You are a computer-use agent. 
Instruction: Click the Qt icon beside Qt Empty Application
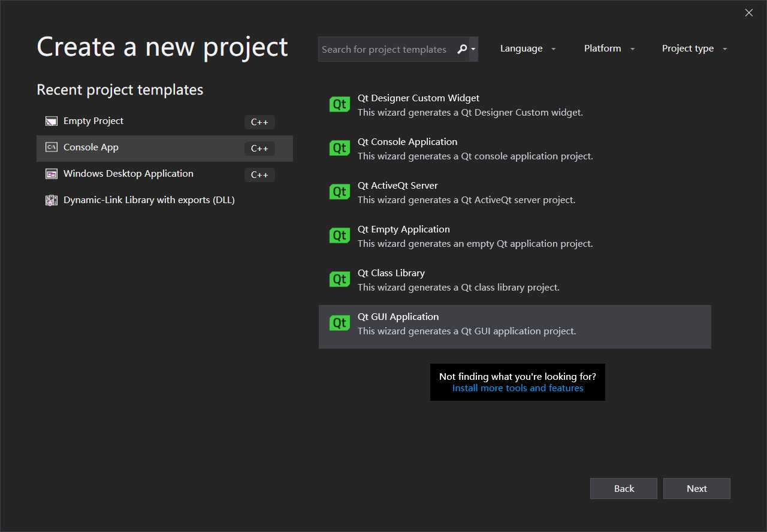pos(340,236)
